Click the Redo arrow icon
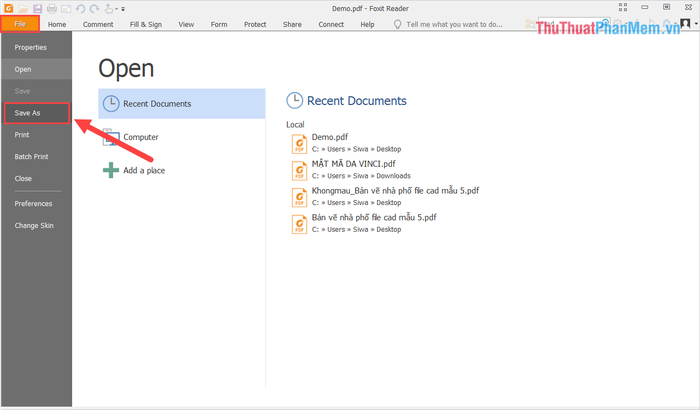700x410 pixels. pos(94,8)
